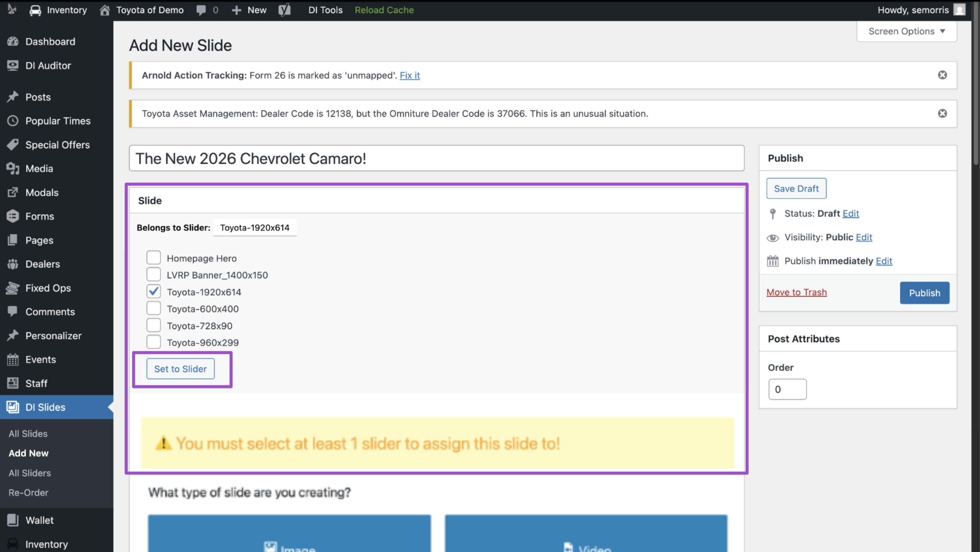
Task: Click the Popular Times clock icon
Action: (13, 120)
